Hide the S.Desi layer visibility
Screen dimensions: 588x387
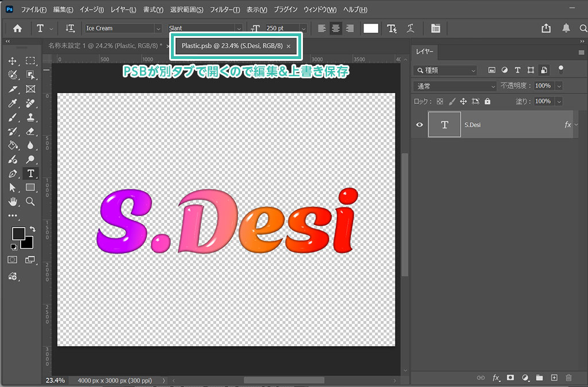pyautogui.click(x=419, y=124)
